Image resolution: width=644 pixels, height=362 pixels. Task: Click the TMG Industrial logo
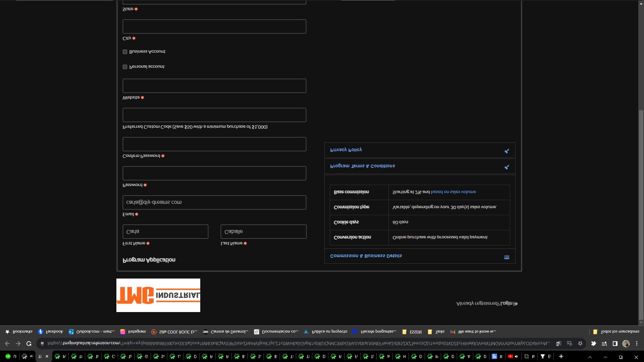point(158,295)
